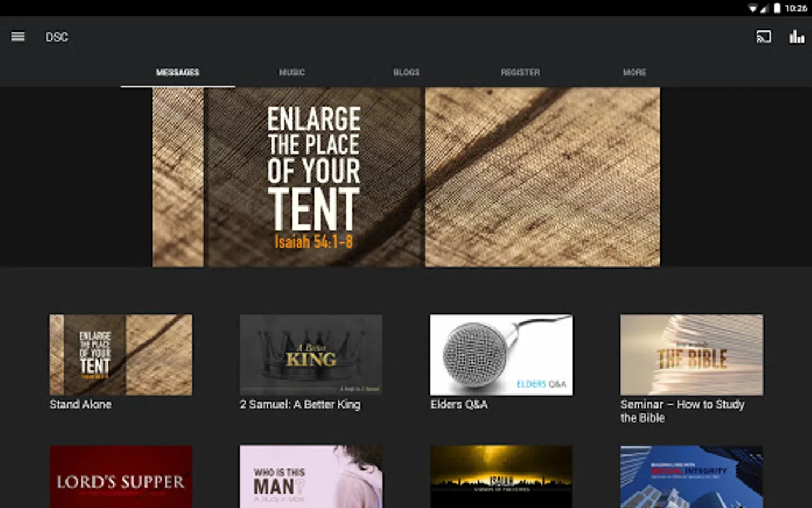Tap the Elders Q&A title
This screenshot has width=812, height=508.
pos(459,405)
